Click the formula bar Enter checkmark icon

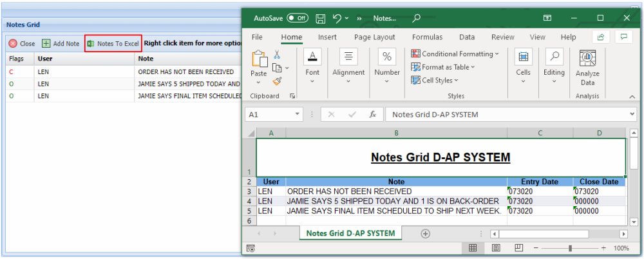click(x=352, y=115)
